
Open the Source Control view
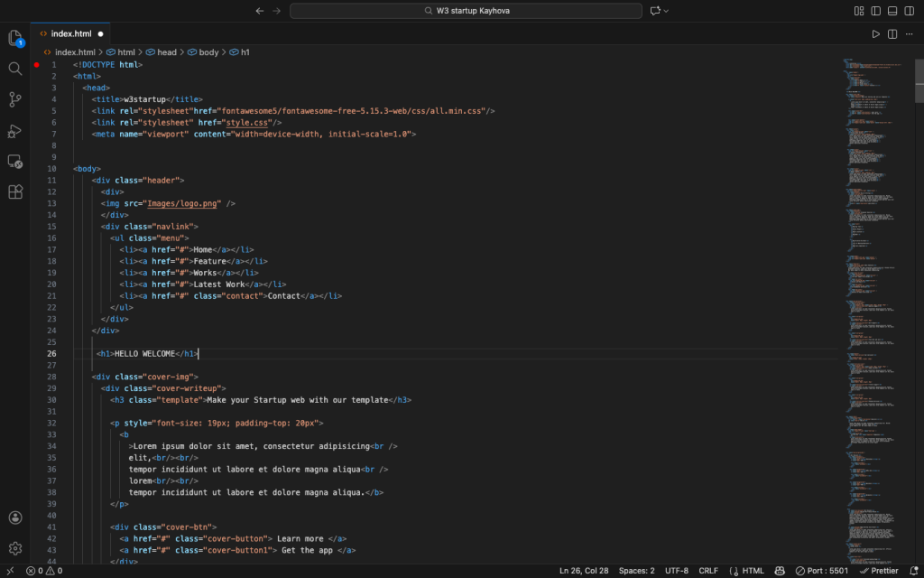click(14, 99)
